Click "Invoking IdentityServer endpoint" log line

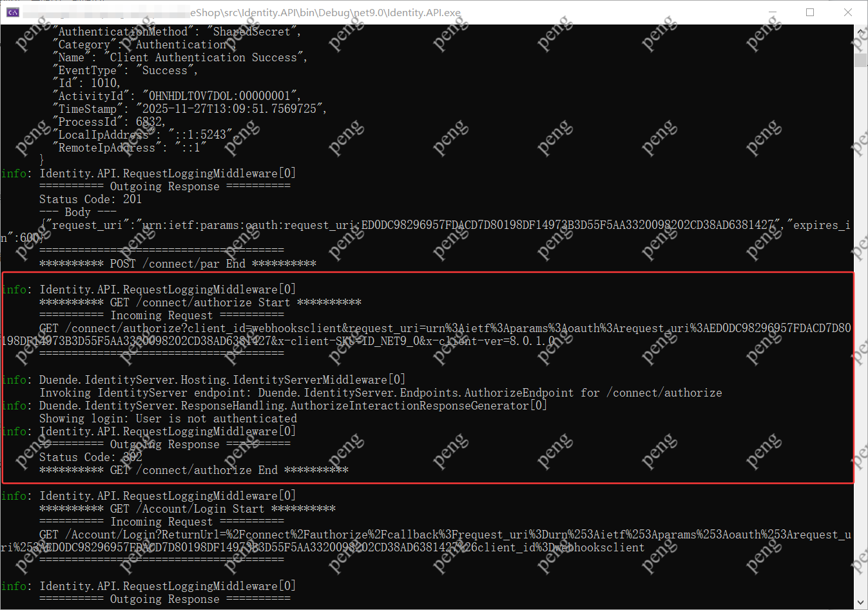tap(381, 393)
